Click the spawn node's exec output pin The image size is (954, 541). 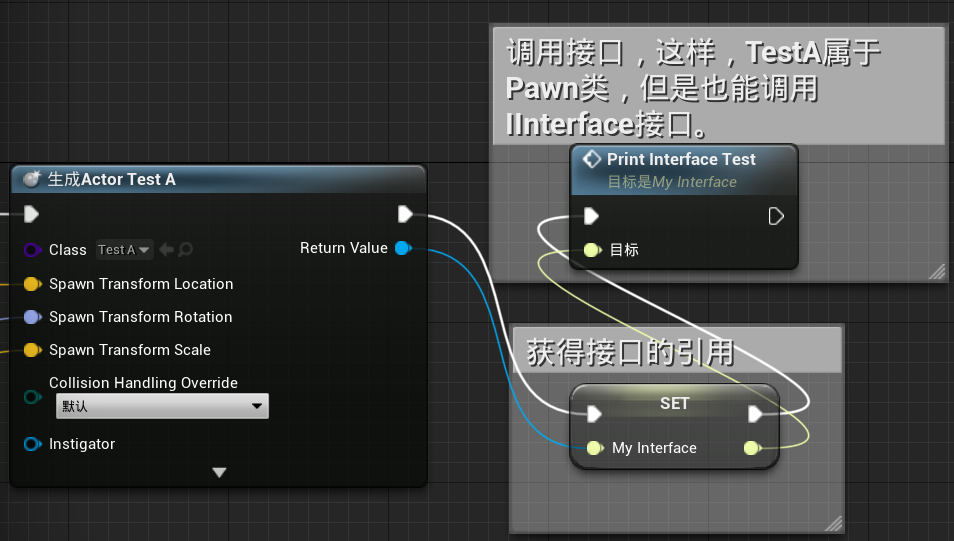(x=405, y=214)
